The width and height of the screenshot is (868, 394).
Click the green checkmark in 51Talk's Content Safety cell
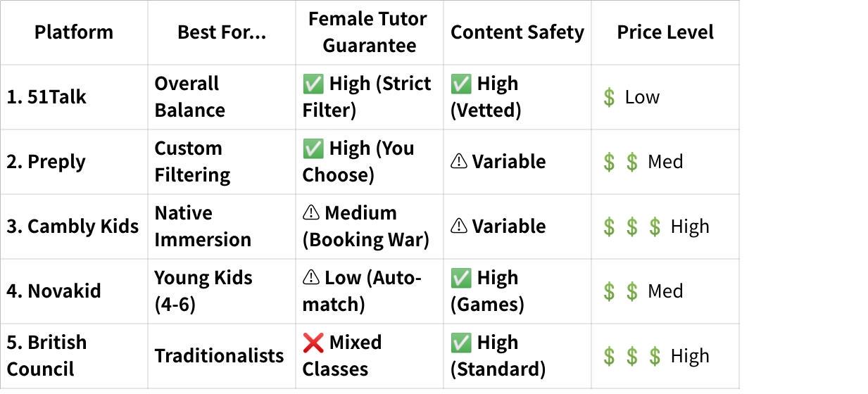460,84
